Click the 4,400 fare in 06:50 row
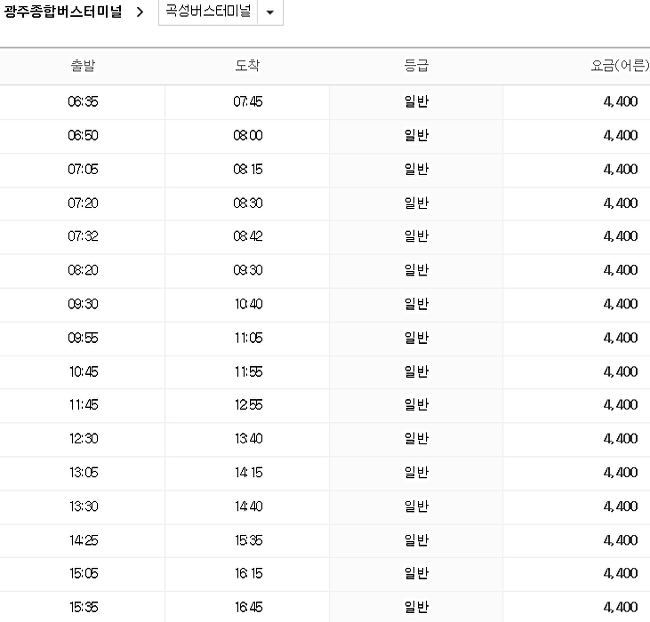Screen dimensions: 650x622 (621, 136)
